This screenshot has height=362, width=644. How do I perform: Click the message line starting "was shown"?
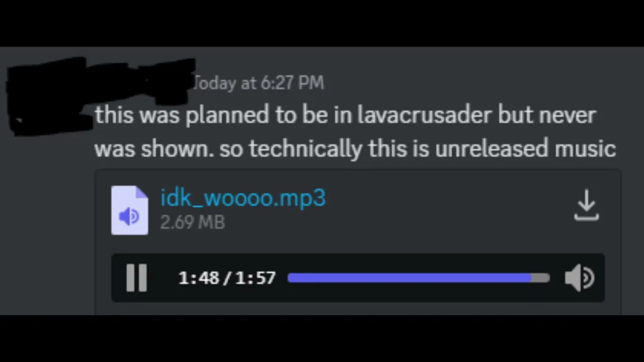355,149
